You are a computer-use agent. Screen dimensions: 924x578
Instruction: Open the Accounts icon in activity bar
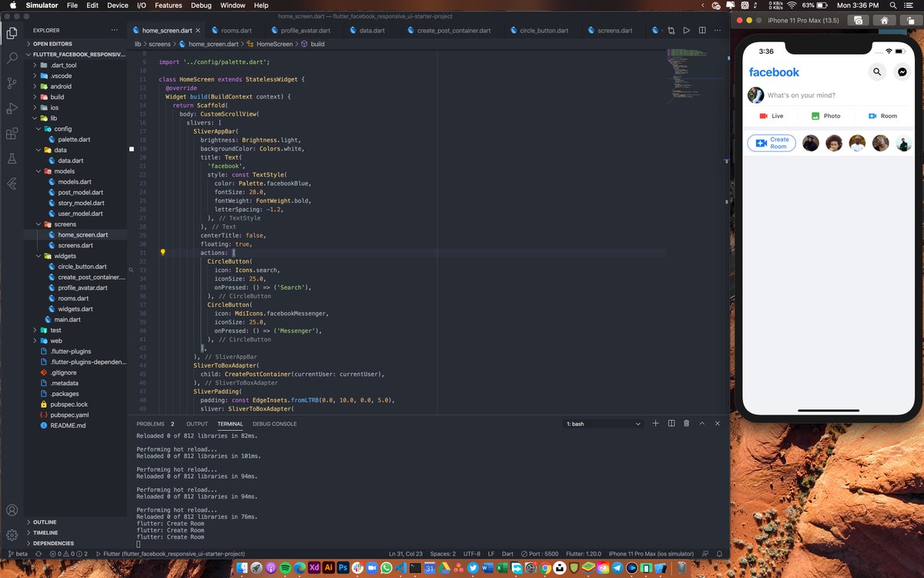click(x=12, y=510)
